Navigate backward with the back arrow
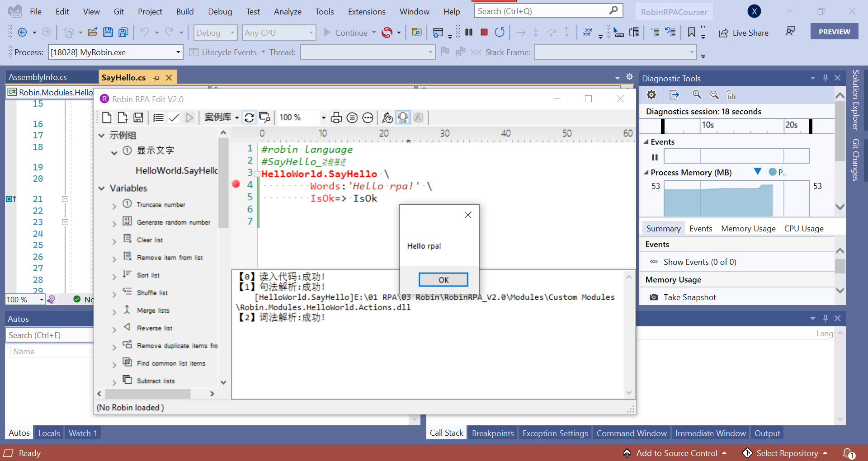Viewport: 868px width, 461px height. tap(22, 32)
